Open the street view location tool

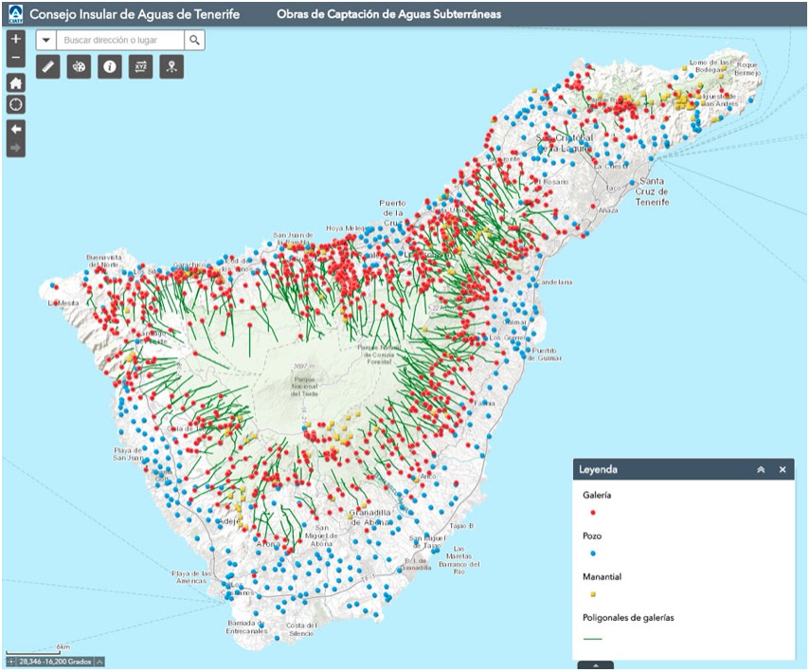[x=171, y=67]
